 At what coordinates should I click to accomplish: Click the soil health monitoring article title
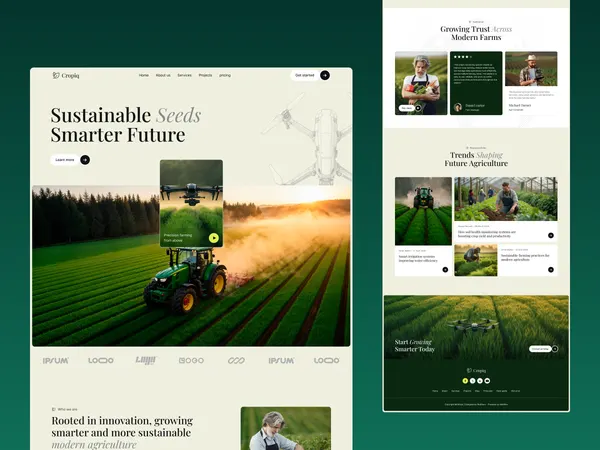point(487,234)
